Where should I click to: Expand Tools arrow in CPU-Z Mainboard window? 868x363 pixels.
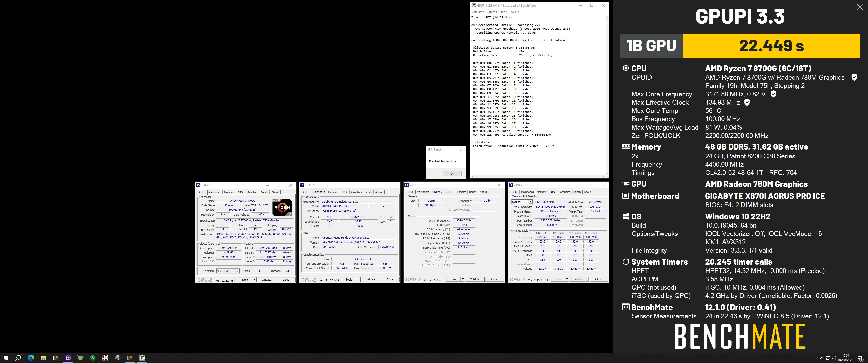(358, 279)
